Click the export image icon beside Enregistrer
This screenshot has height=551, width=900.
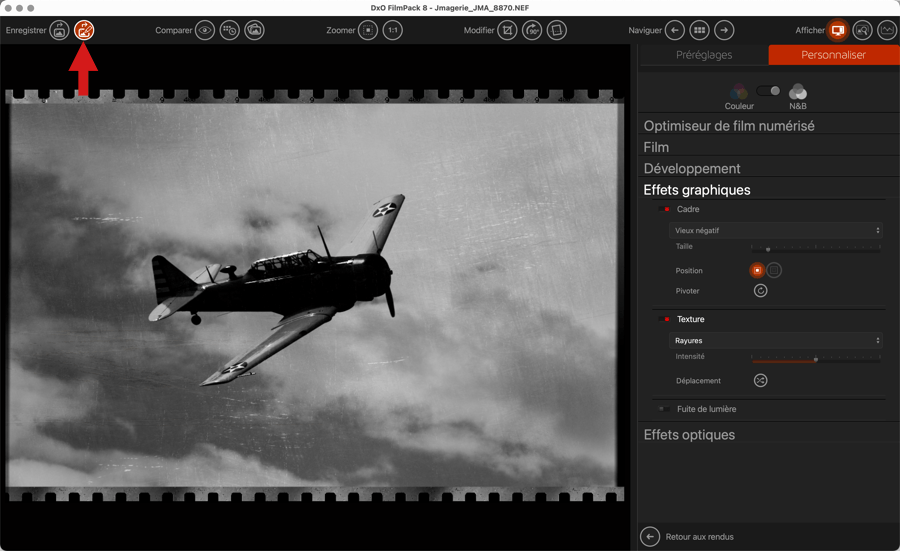[59, 30]
